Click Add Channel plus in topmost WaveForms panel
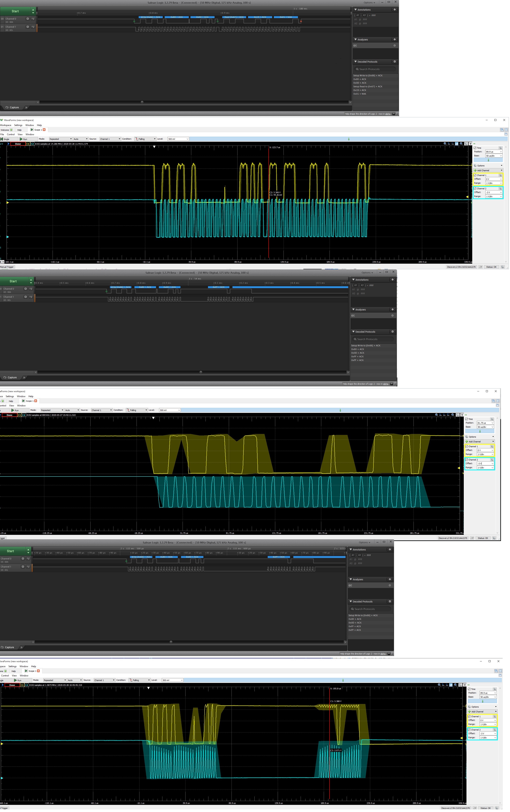The height and width of the screenshot is (812, 510). tap(475, 170)
